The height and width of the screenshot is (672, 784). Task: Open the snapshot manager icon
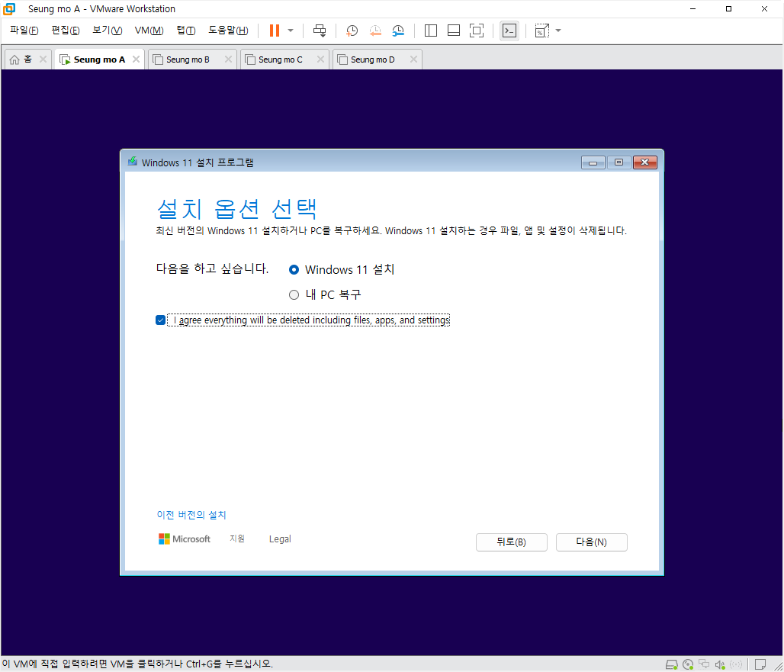click(398, 31)
